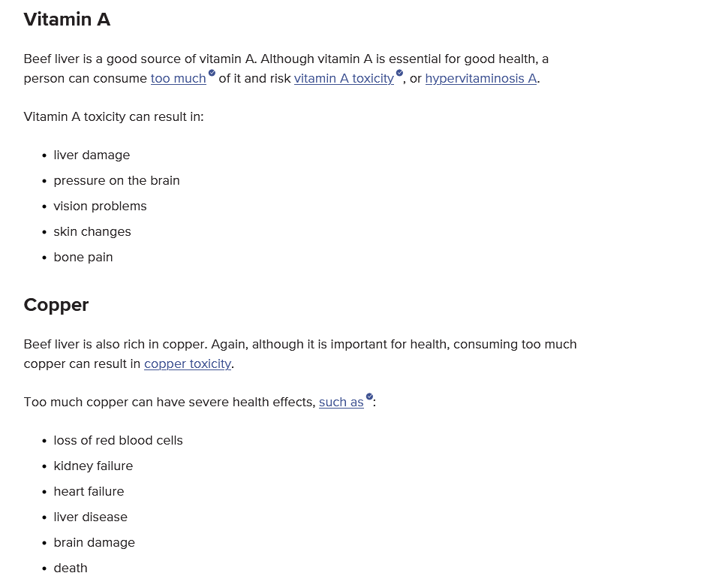
Task: Click the "brain damage" list item
Action: 95,542
